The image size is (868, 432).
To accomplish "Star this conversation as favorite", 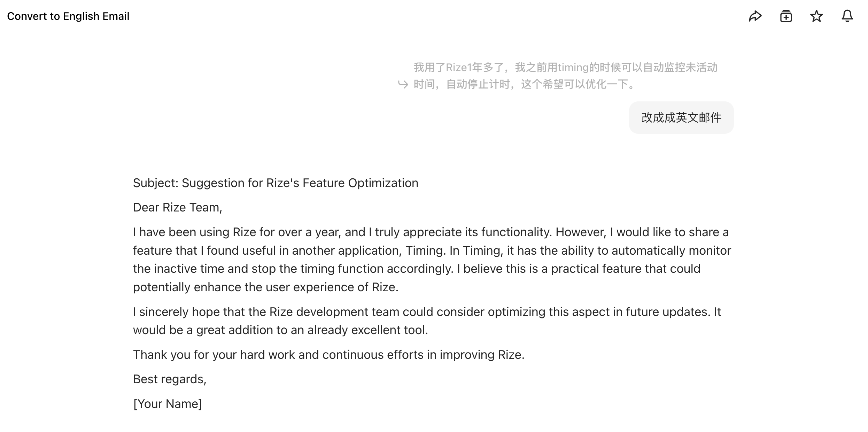I will (x=816, y=16).
